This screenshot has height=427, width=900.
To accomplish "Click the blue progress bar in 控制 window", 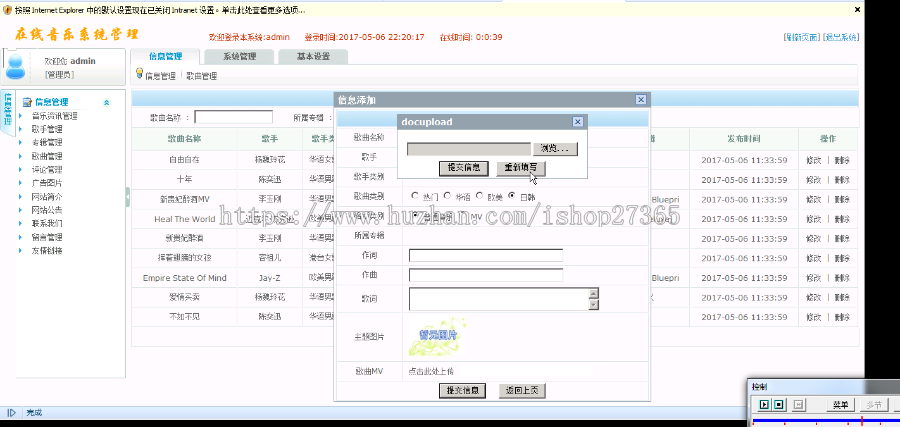I will [x=825, y=421].
